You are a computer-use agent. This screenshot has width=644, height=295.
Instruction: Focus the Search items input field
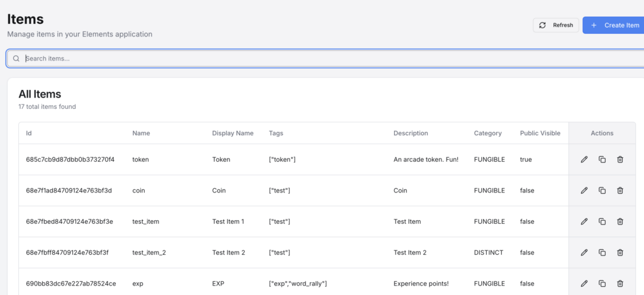pos(327,58)
